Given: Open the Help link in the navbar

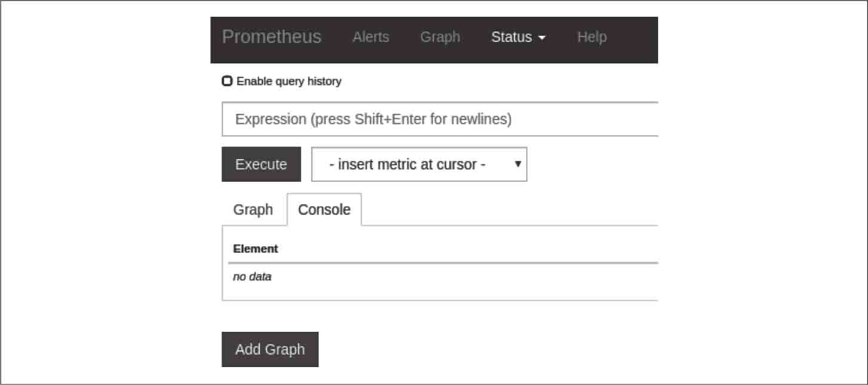Looking at the screenshot, I should [x=592, y=37].
